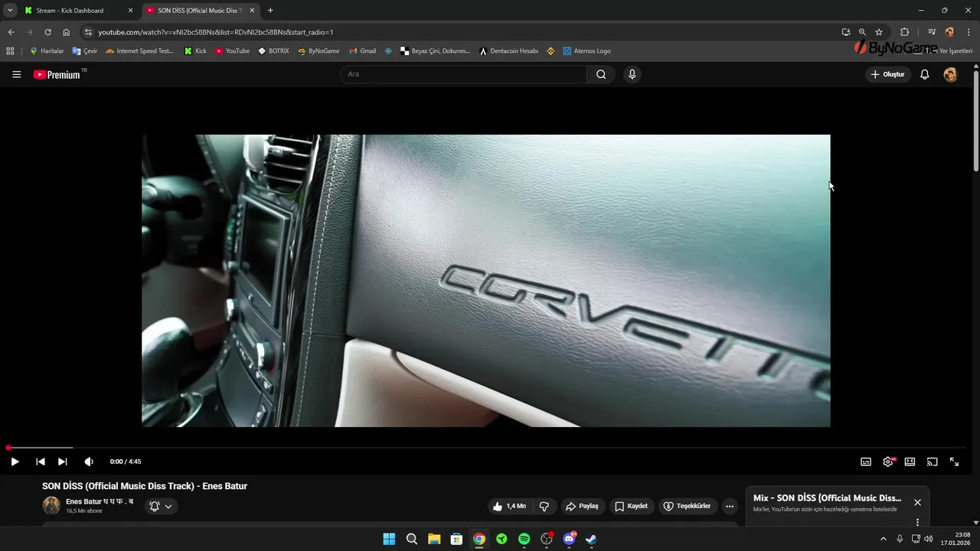Skip to the next video
Viewport: 980px width, 551px height.
(x=63, y=461)
